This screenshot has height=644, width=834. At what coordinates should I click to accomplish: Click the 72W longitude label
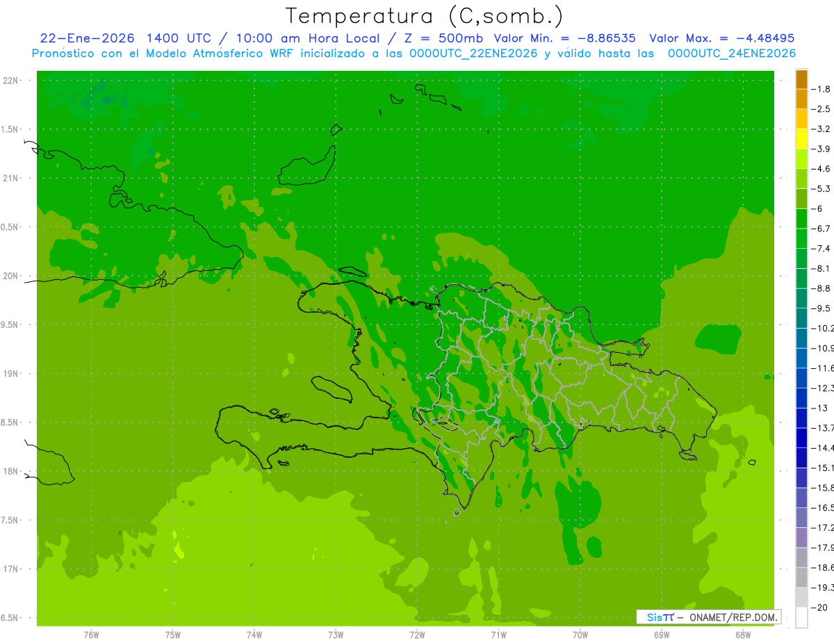click(417, 634)
